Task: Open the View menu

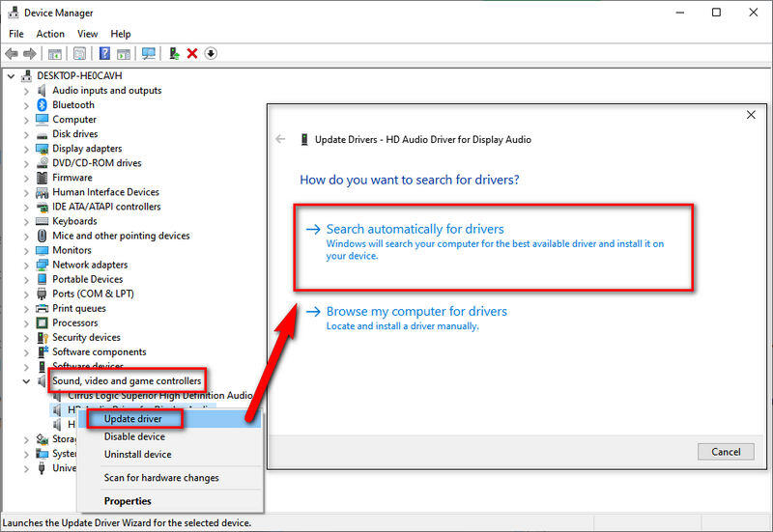Action: tap(88, 34)
